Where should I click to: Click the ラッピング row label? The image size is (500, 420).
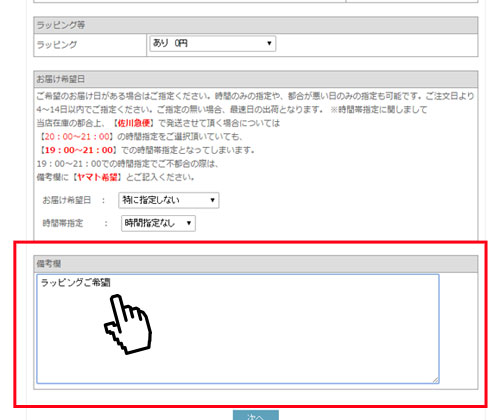tap(57, 45)
